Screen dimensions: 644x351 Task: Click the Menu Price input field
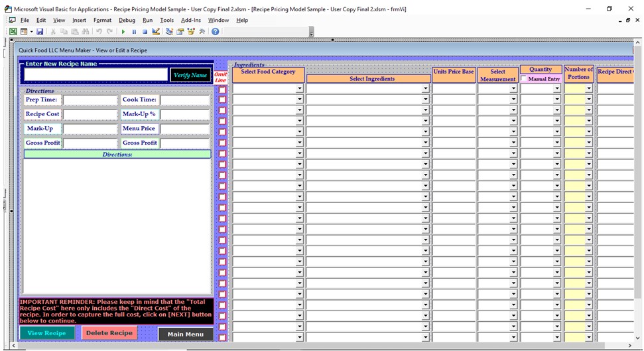(186, 129)
